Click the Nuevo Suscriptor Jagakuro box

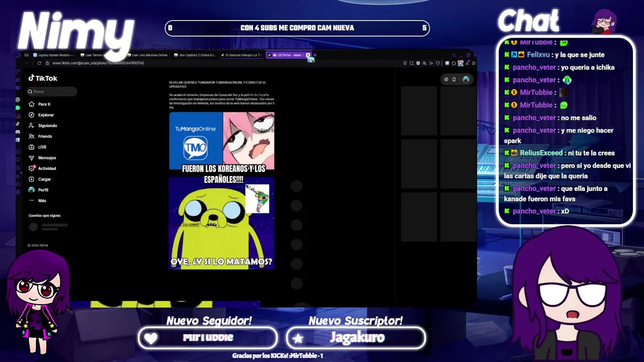click(356, 337)
